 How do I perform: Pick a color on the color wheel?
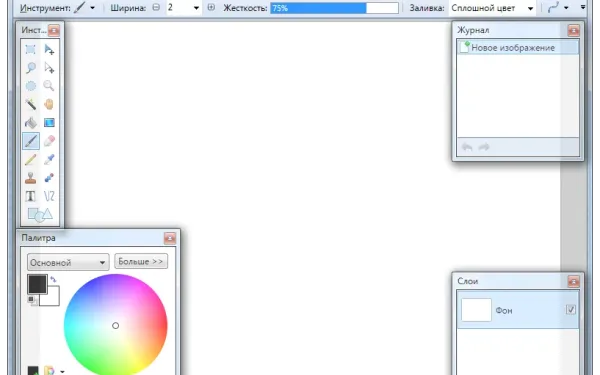click(116, 326)
